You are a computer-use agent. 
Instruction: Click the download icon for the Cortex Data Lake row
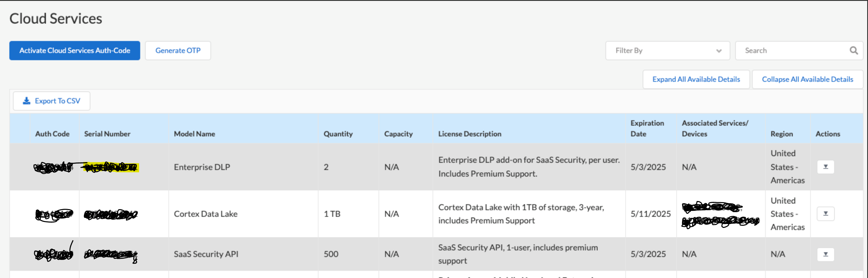(x=826, y=214)
